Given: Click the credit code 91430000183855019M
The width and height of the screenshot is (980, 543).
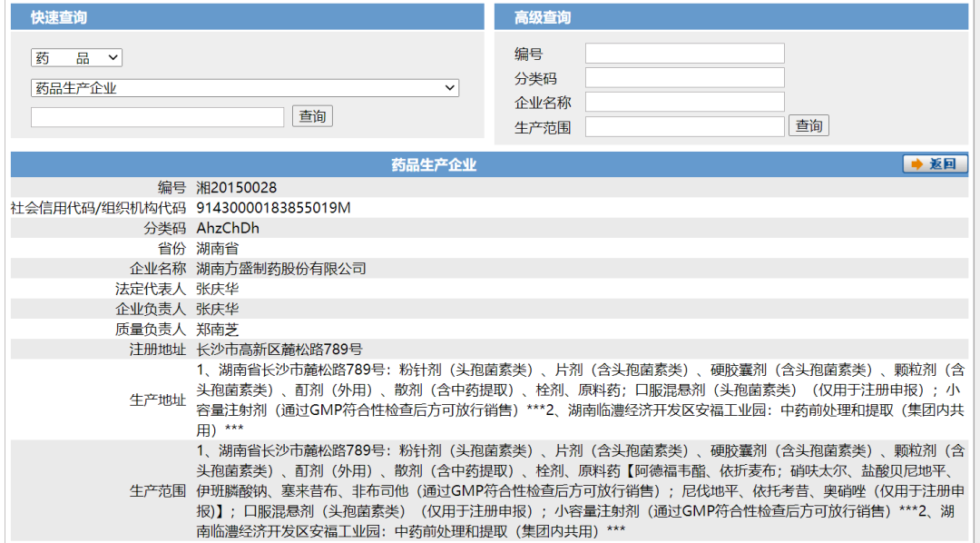Looking at the screenshot, I should 273,208.
